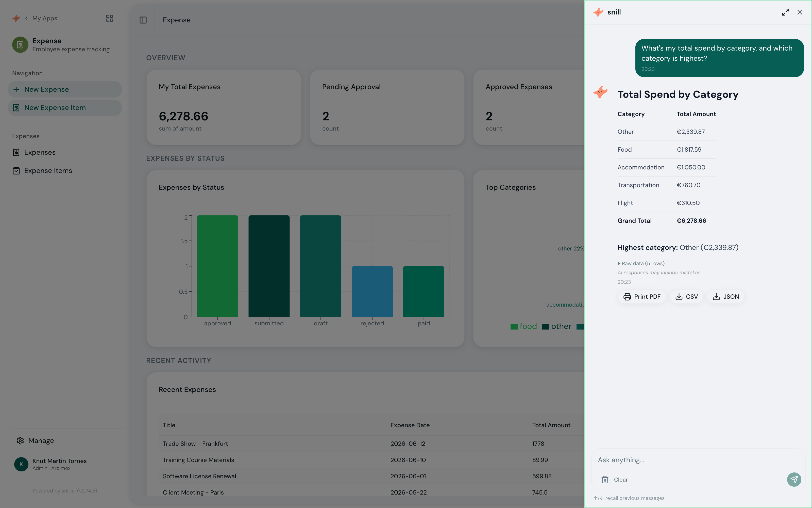Click the Flight row in chat table
Viewport: 812px width, 508px height.
666,203
